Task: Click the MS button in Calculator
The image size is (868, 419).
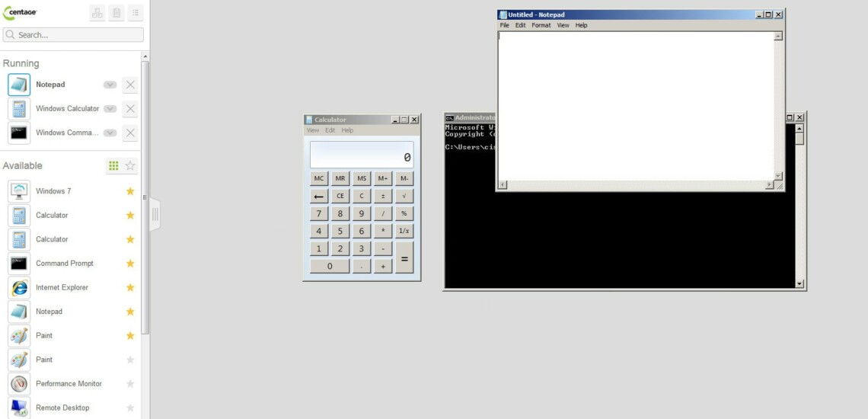Action: 362,178
